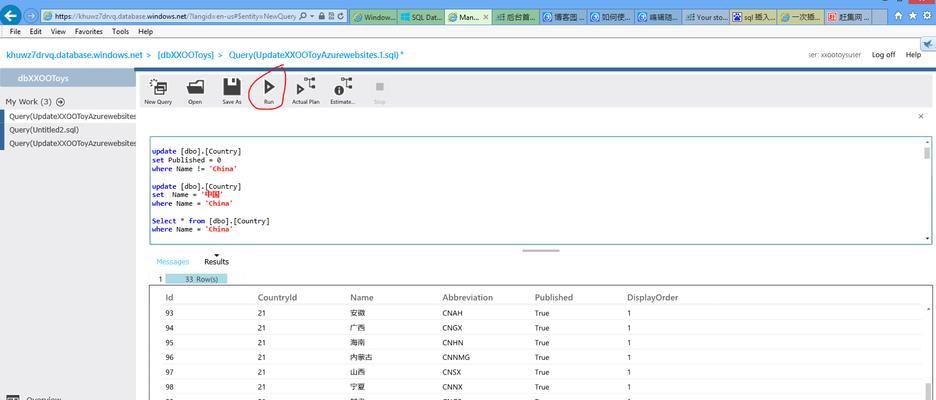Image resolution: width=936 pixels, height=400 pixels.
Task: Click the Published column header
Action: point(553,297)
